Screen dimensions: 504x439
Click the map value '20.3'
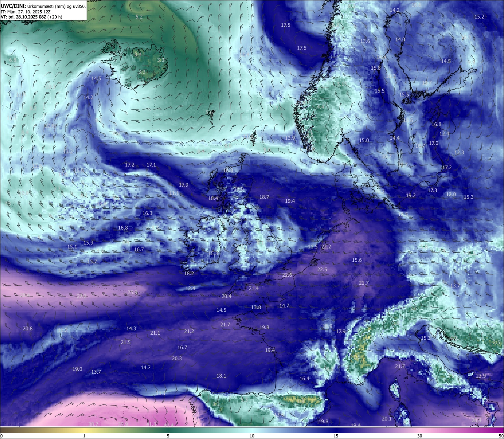pos(177,359)
